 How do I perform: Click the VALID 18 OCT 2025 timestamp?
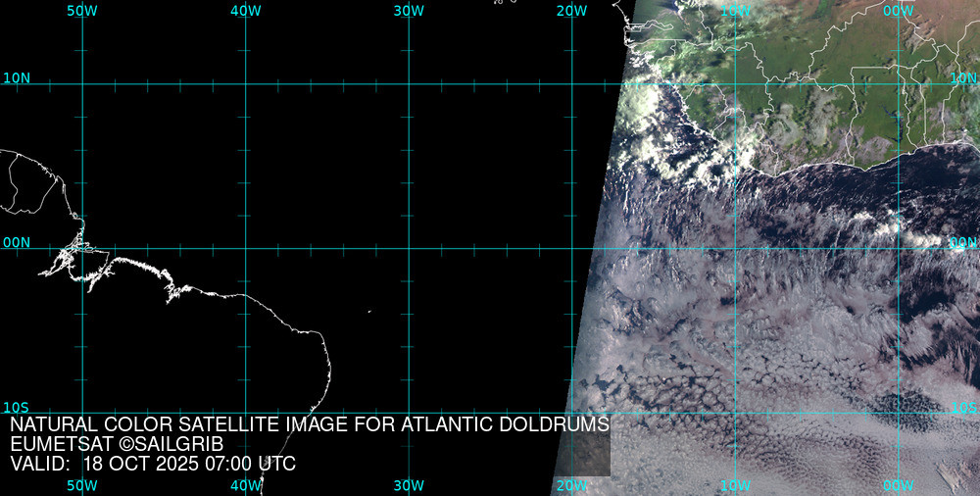coord(153,464)
